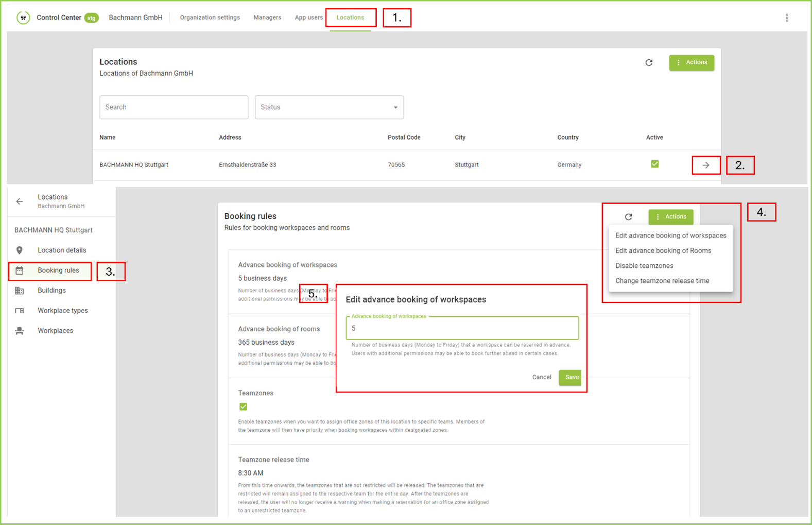812x525 pixels.
Task: Save the advance booking dialog
Action: point(570,378)
